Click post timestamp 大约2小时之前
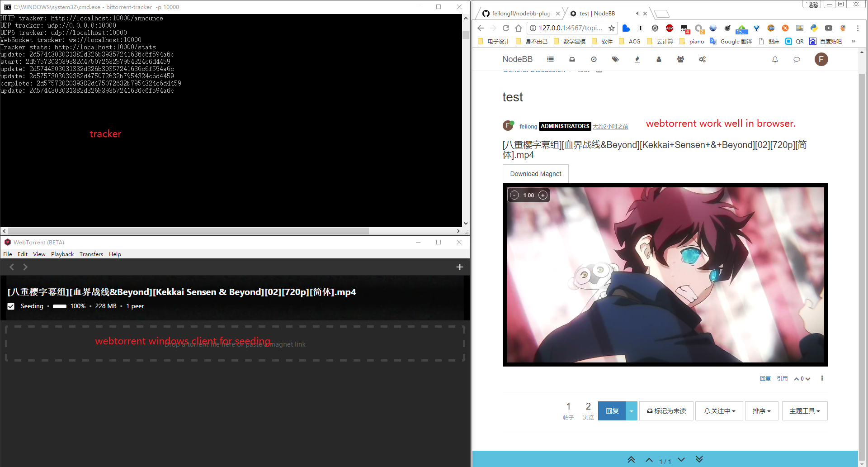The width and height of the screenshot is (868, 467). click(610, 126)
